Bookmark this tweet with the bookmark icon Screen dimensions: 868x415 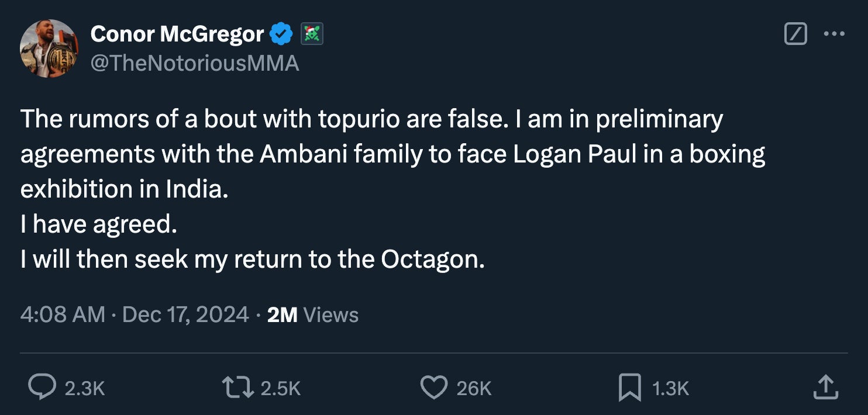(630, 387)
